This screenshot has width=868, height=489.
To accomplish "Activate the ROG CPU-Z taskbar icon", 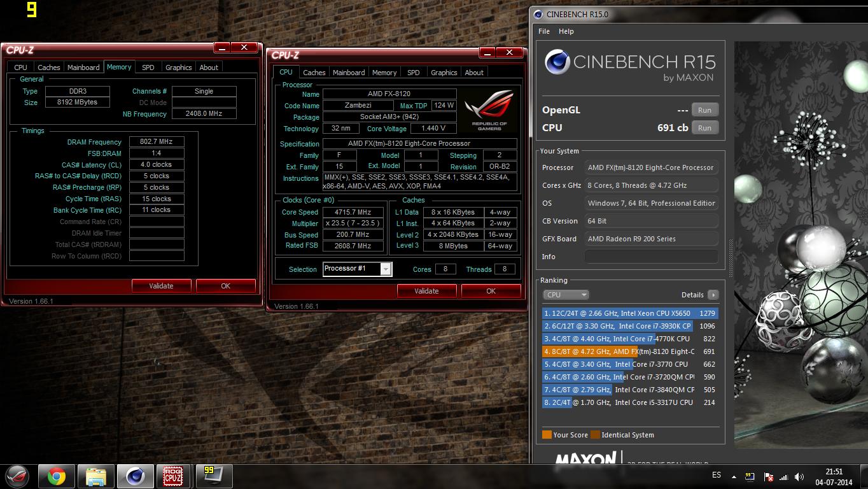I will [174, 476].
